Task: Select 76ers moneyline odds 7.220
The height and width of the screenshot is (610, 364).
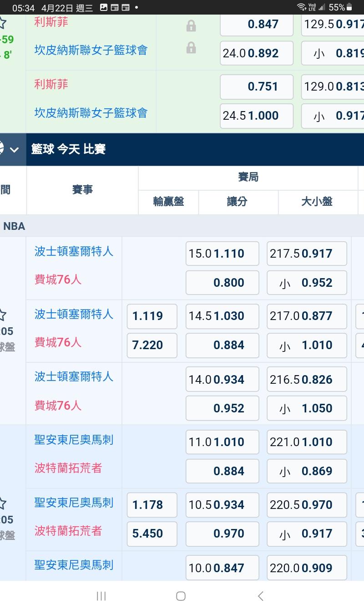Action: coord(152,345)
